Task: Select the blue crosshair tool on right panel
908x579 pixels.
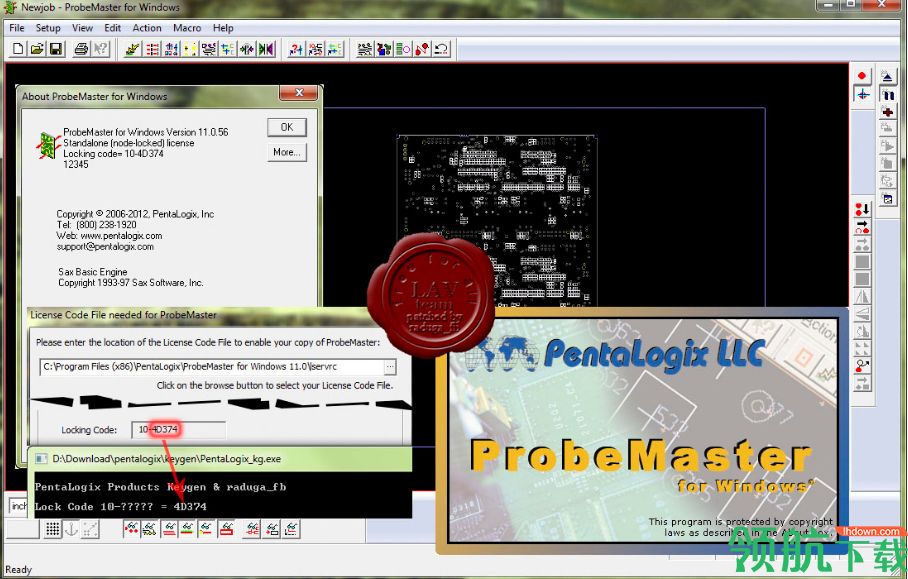Action: click(x=862, y=94)
